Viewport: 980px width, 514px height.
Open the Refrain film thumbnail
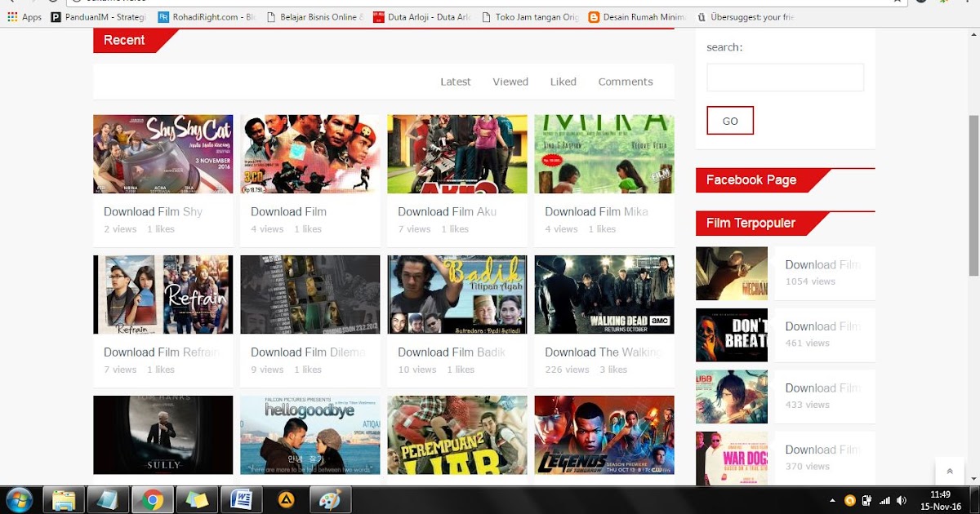pos(163,295)
